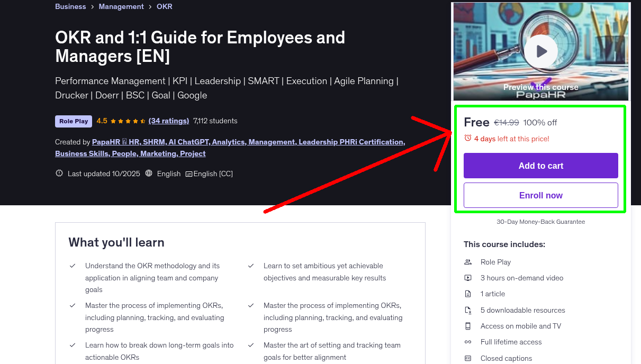
Task: Click the Role Play people icon
Action: tap(468, 262)
